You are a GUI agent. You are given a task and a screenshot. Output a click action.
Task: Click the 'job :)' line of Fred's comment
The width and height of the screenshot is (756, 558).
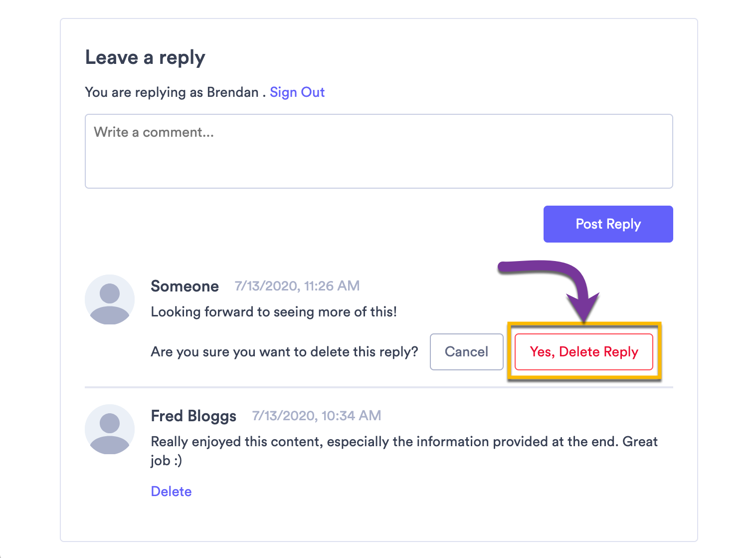pos(166,461)
